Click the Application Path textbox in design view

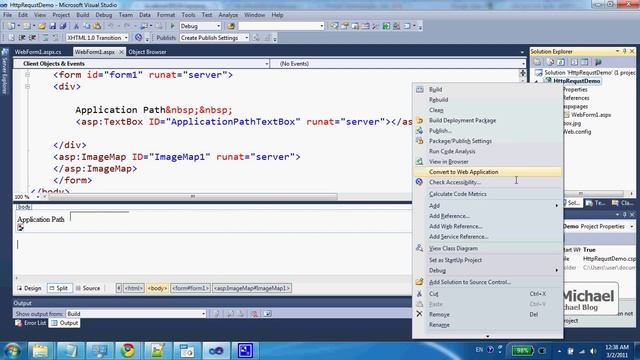pos(100,217)
